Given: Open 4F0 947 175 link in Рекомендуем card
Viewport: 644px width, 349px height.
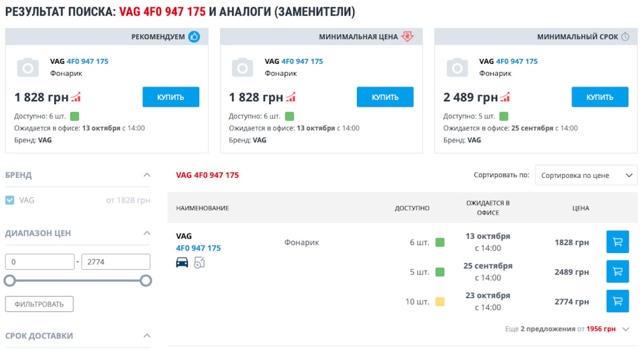Looking at the screenshot, I should pos(87,61).
